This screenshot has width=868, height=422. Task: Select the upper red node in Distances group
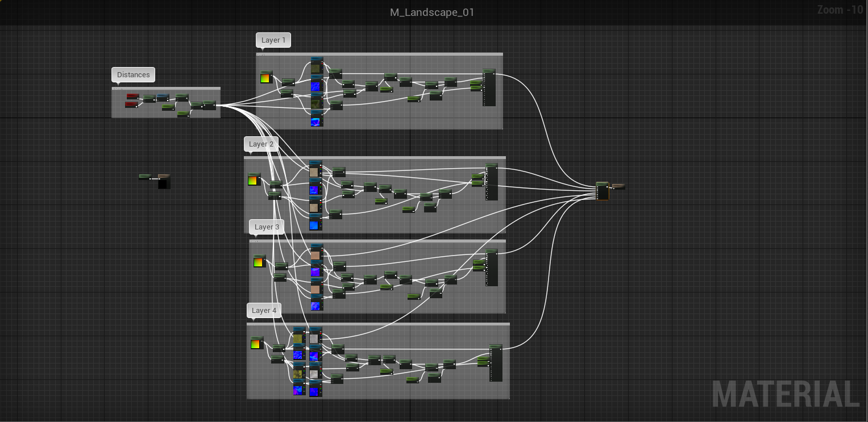133,97
